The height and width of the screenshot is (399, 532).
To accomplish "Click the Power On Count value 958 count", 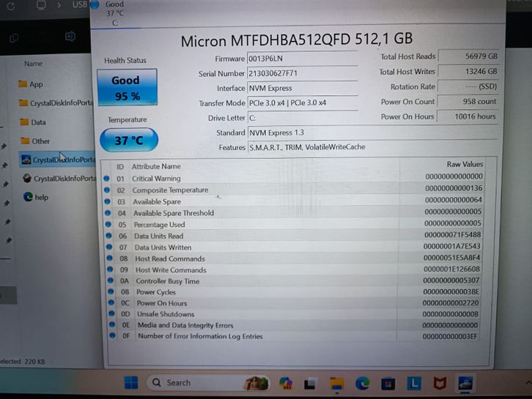I will pyautogui.click(x=468, y=101).
